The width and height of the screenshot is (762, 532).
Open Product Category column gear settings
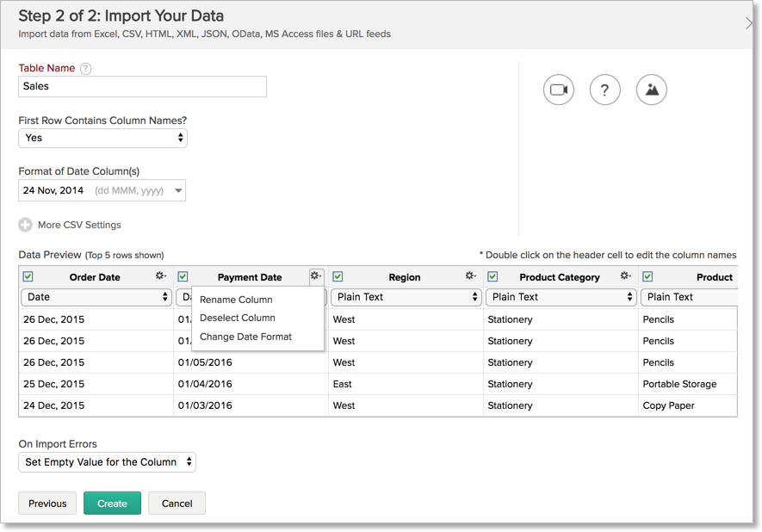(626, 276)
